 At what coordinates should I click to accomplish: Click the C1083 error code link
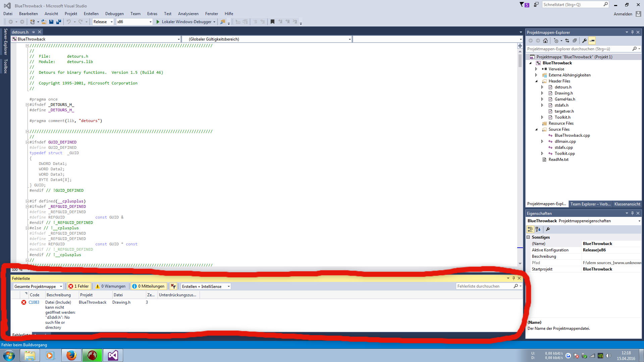tap(34, 302)
